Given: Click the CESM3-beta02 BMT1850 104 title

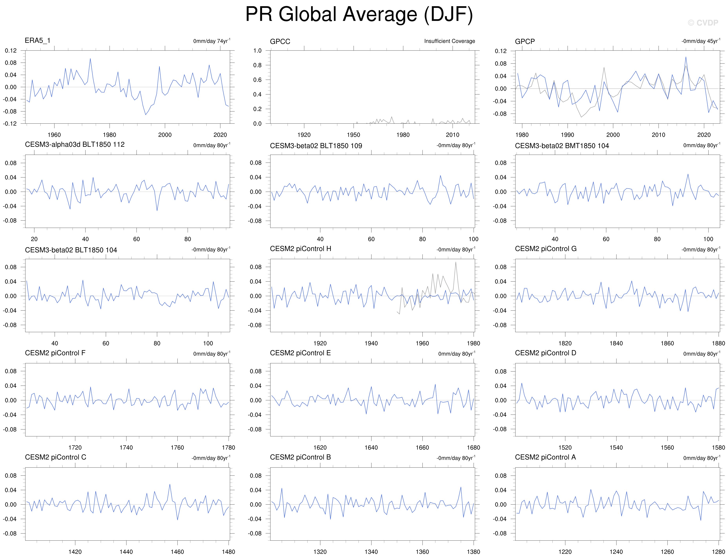Looking at the screenshot, I should click(x=562, y=146).
